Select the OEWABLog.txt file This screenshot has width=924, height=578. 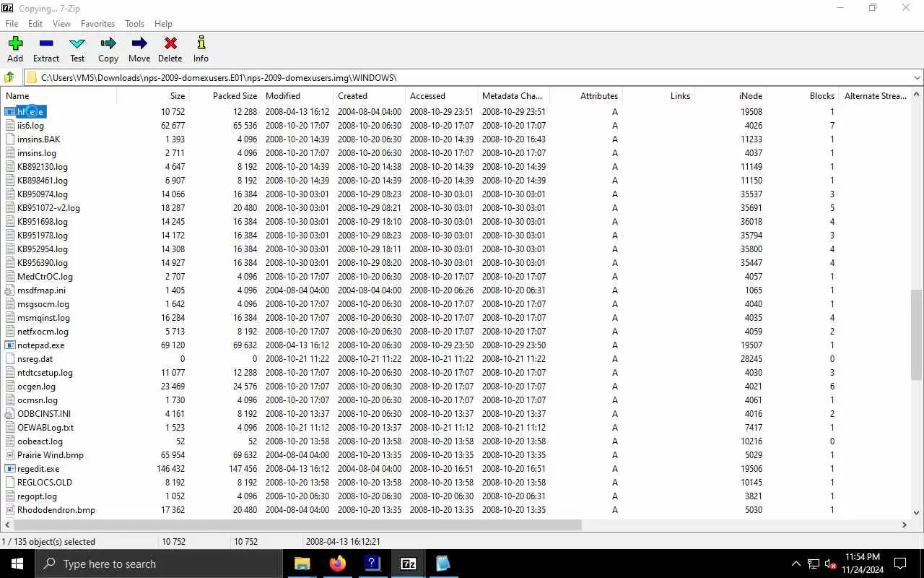click(45, 428)
